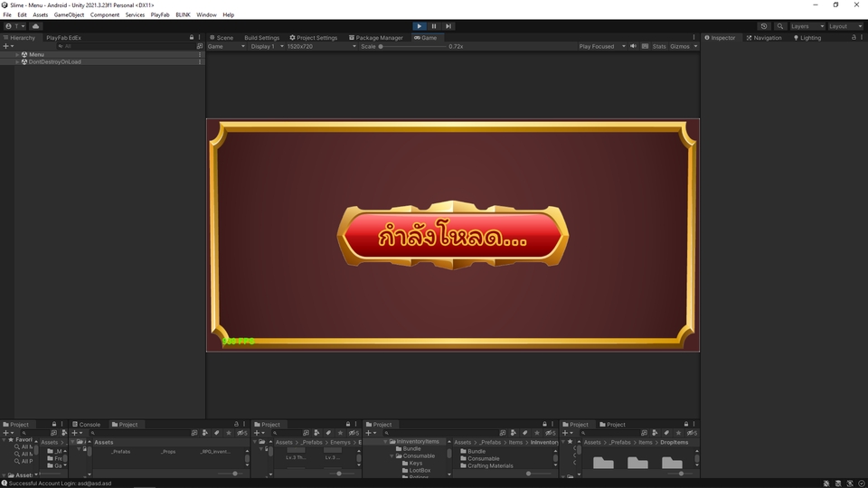
Task: Toggle the Gizmos button
Action: coord(679,46)
